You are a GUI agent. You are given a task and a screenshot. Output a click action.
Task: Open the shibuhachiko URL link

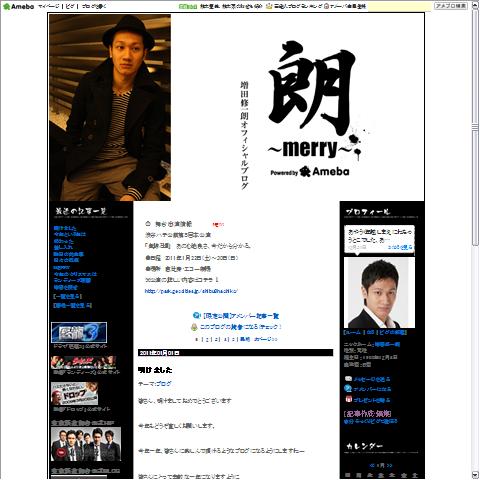(192, 291)
